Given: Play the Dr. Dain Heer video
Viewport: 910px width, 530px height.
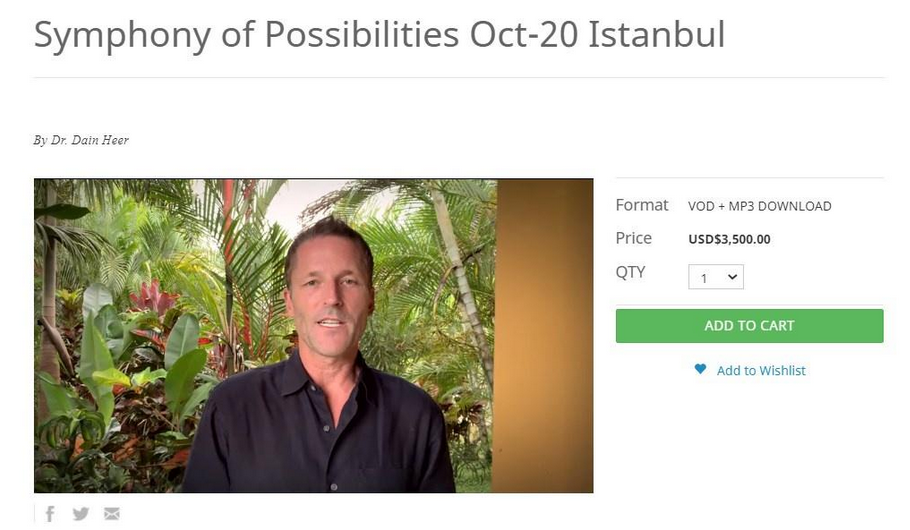Looking at the screenshot, I should [313, 335].
